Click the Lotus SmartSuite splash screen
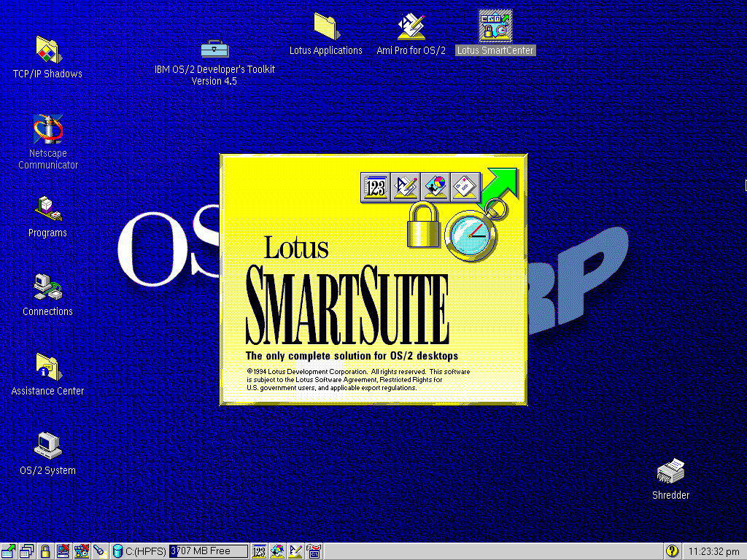 tap(373, 279)
